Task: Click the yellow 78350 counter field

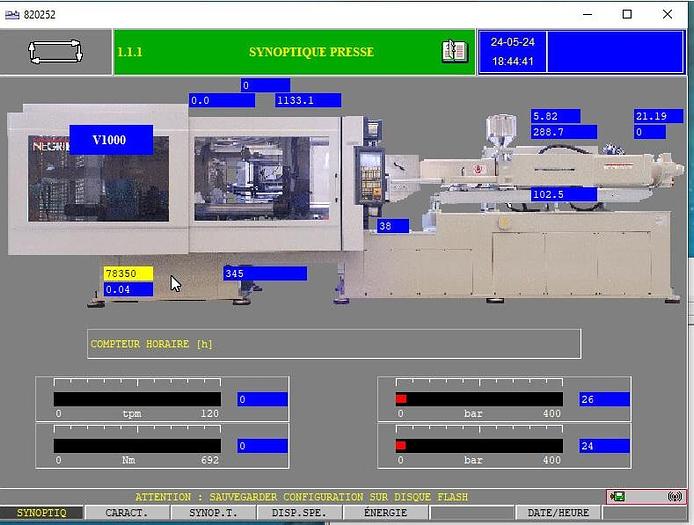Action: [x=128, y=273]
